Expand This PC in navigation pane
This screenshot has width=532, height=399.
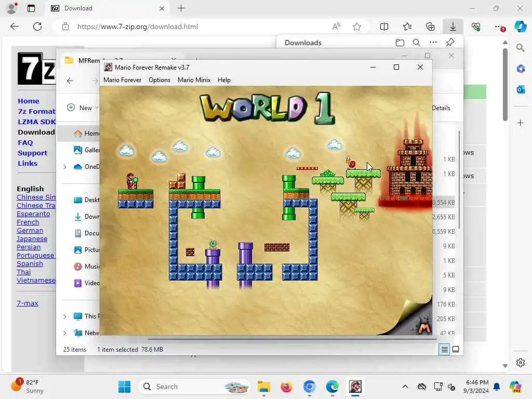pos(64,316)
